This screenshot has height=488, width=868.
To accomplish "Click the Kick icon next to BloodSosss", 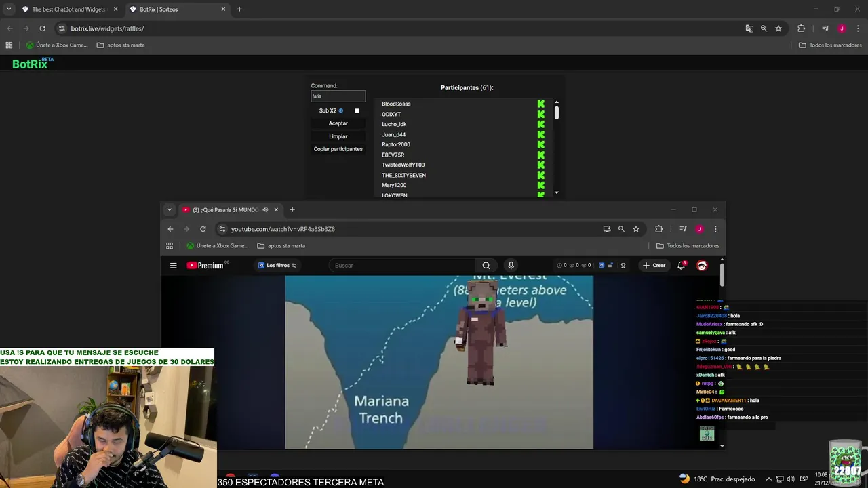I will (540, 104).
